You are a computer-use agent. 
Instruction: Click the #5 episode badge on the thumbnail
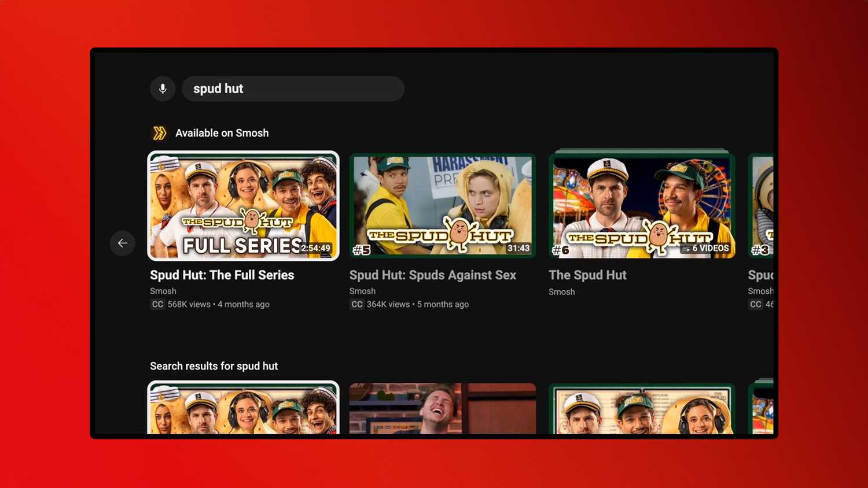pos(361,249)
